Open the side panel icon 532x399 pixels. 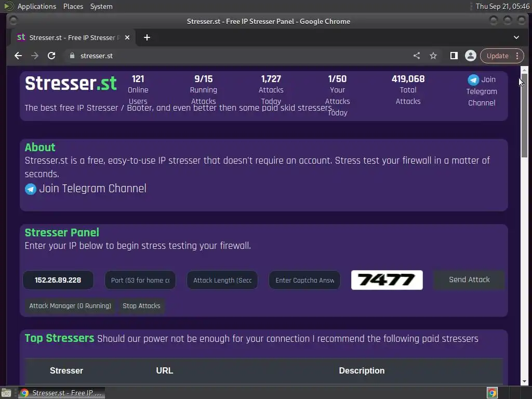click(x=454, y=56)
